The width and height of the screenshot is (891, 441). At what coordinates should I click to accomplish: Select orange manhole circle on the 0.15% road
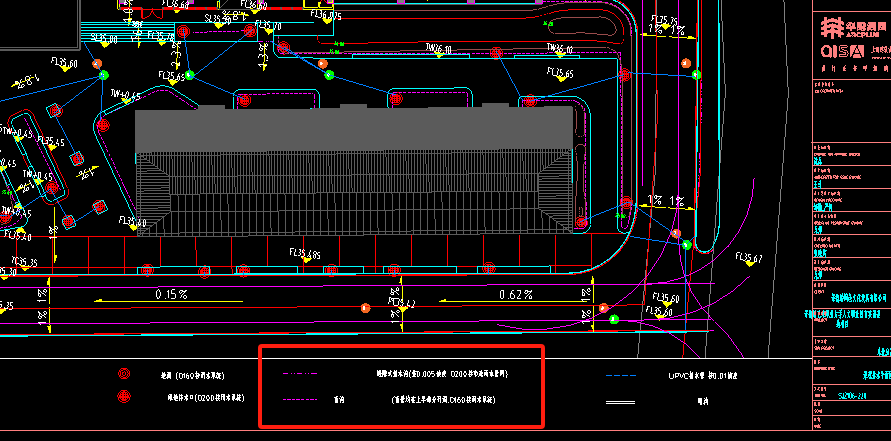pos(365,308)
